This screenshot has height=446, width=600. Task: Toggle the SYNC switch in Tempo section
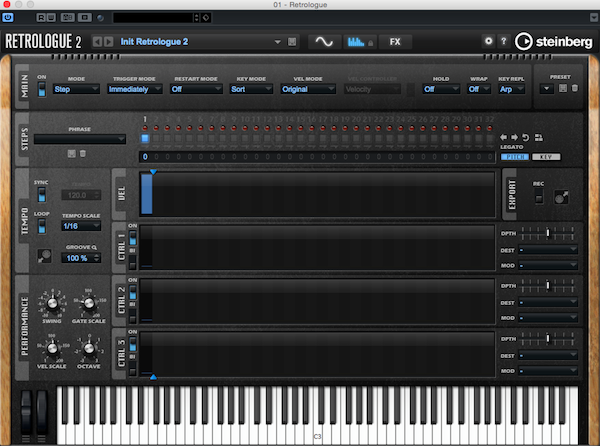tap(42, 194)
